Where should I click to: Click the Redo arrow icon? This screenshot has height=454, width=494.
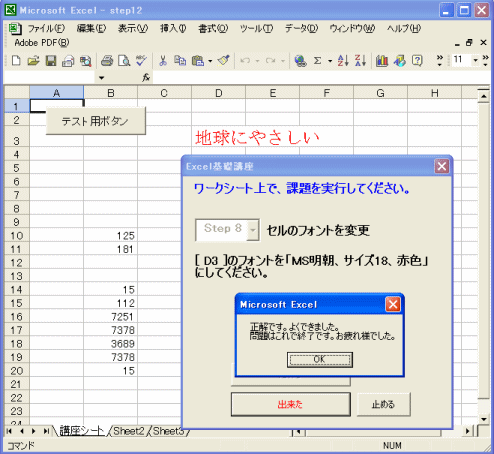(x=270, y=61)
